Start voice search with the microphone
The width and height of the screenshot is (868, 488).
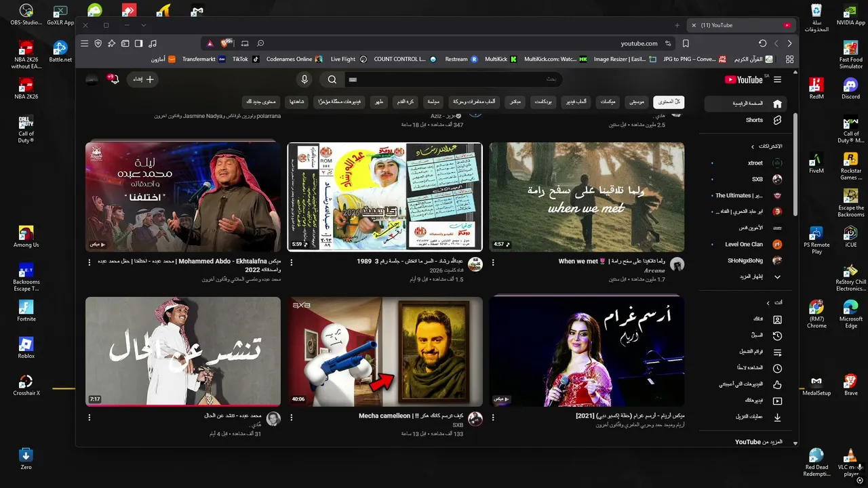click(304, 79)
